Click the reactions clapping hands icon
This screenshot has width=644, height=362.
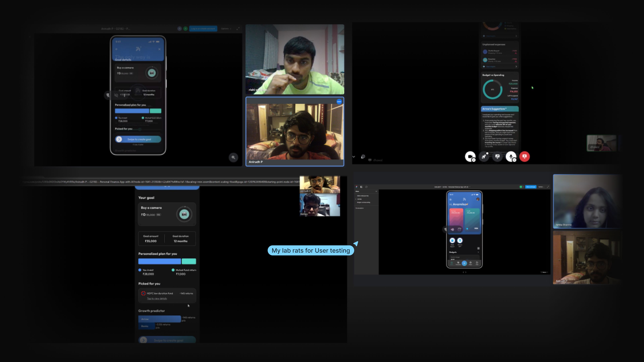(x=363, y=157)
